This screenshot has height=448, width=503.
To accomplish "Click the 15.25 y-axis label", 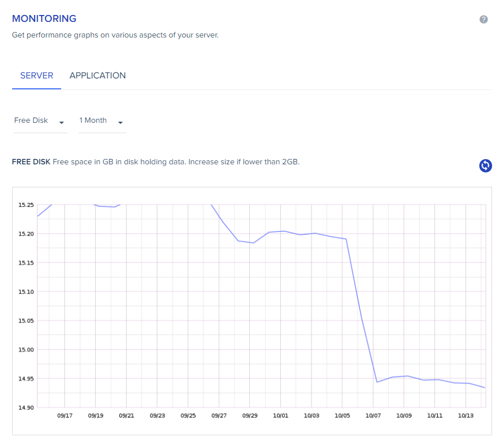I will click(27, 205).
